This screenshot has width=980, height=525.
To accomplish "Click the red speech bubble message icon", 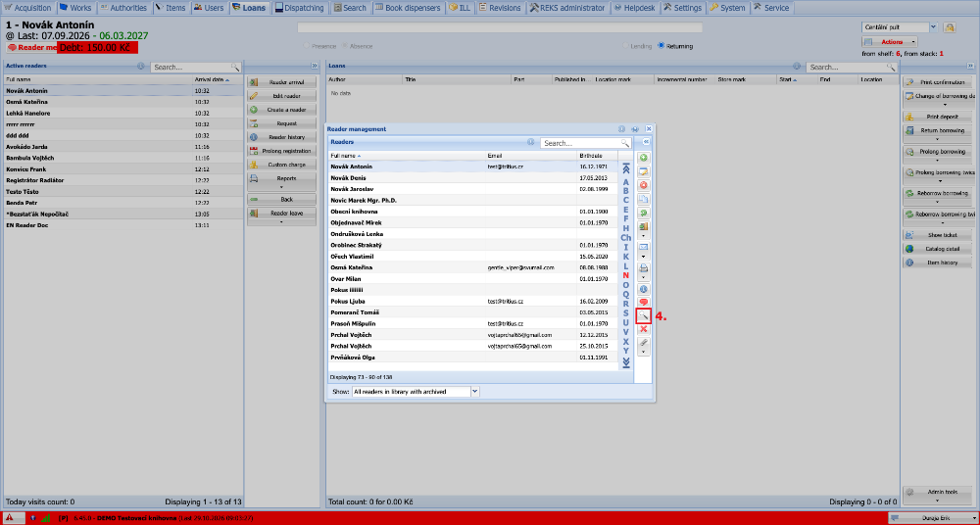I will (x=643, y=303).
